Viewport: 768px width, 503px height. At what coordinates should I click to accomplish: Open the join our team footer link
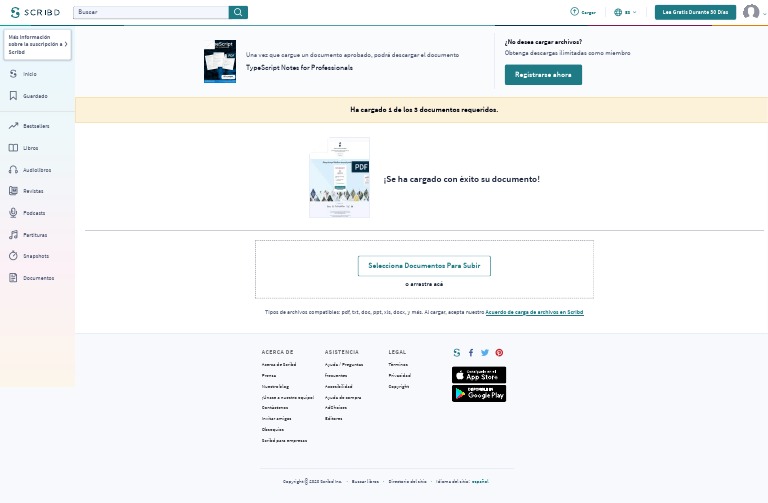pos(288,398)
